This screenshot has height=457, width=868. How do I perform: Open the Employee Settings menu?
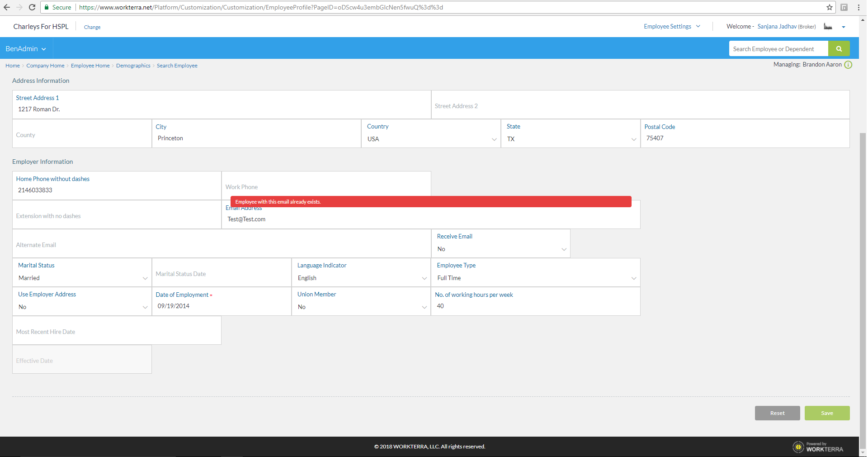(671, 26)
